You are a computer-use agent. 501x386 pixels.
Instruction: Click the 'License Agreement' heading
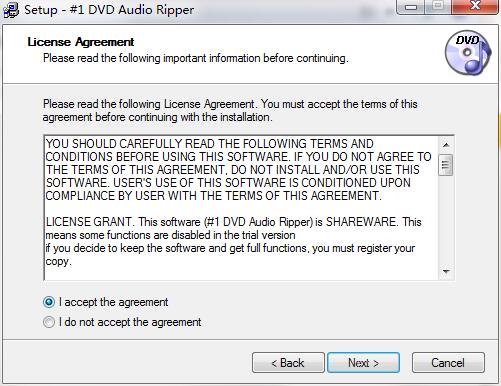coord(81,42)
